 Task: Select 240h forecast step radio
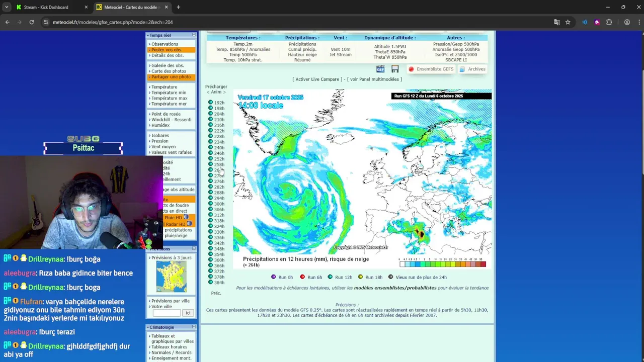pos(210,147)
